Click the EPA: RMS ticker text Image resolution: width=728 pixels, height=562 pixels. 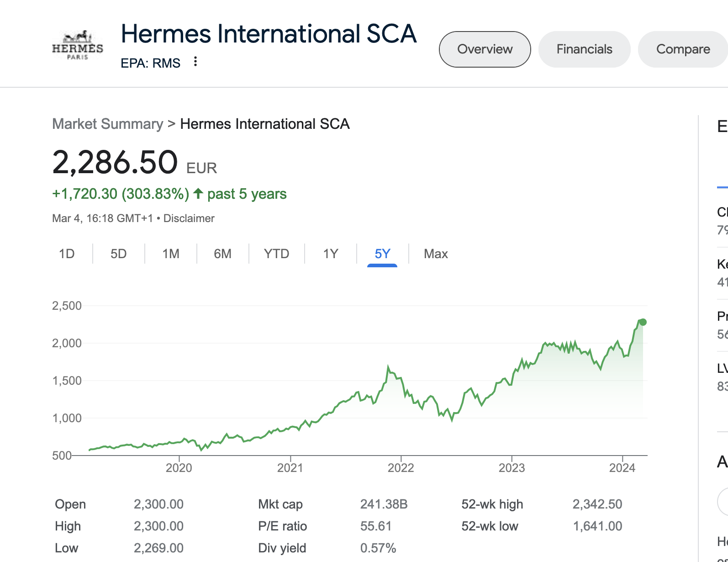[x=150, y=63]
